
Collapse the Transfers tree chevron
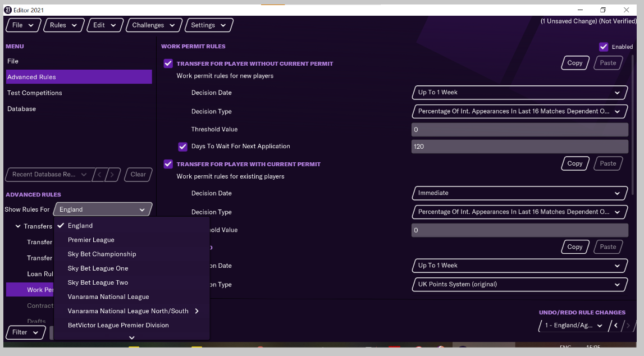[17, 226]
